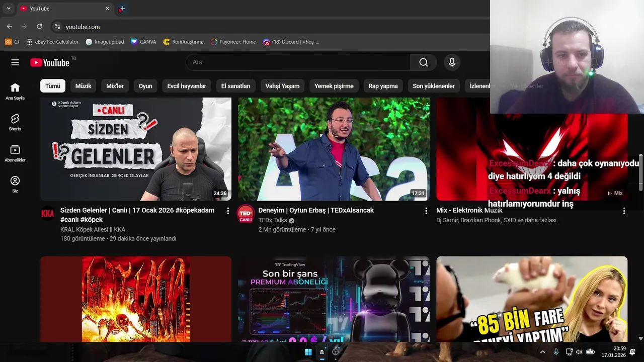Open the Siz profile section
The width and height of the screenshot is (644, 362).
click(15, 185)
